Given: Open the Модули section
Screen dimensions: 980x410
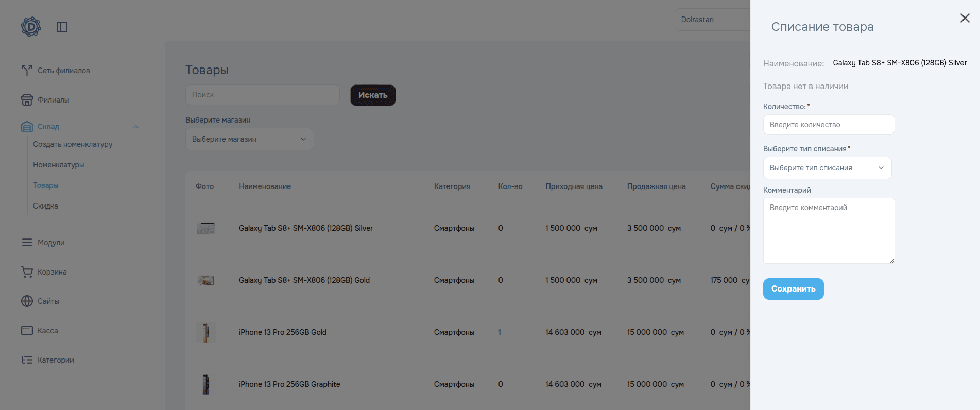Looking at the screenshot, I should click(50, 243).
